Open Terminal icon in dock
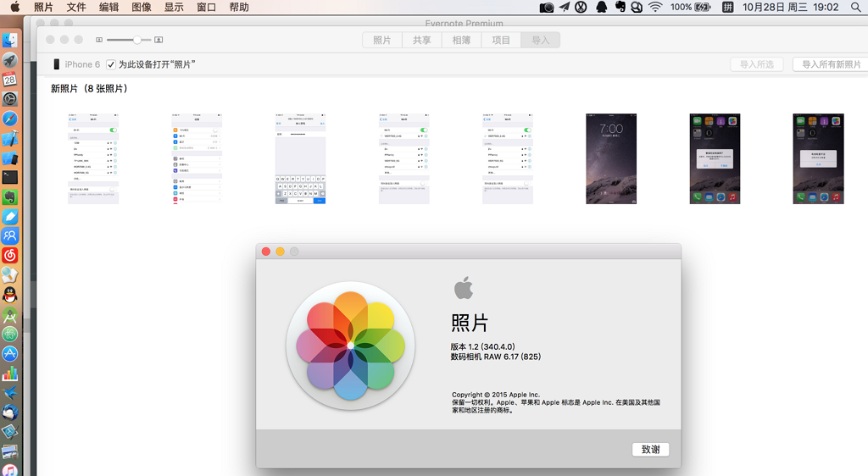This screenshot has height=476, width=868. [10, 178]
